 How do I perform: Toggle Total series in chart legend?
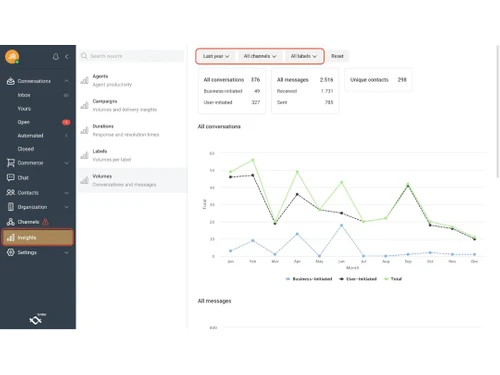point(393,279)
